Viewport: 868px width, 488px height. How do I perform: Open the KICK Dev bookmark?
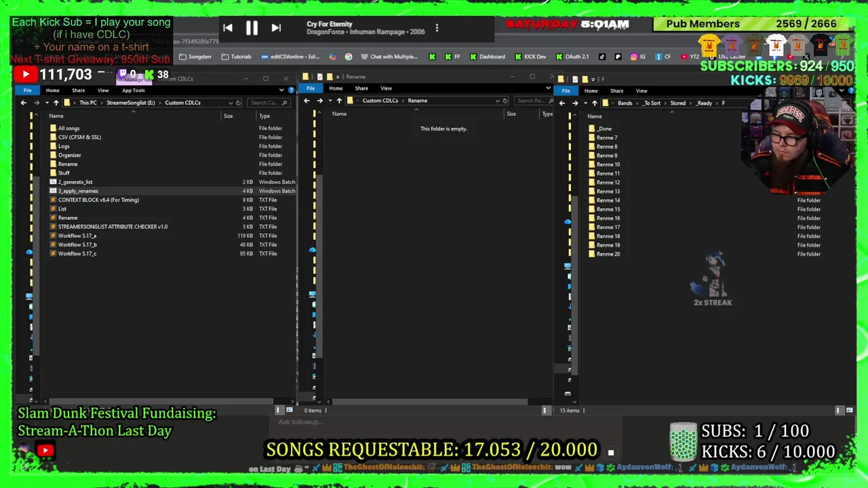pyautogui.click(x=530, y=57)
